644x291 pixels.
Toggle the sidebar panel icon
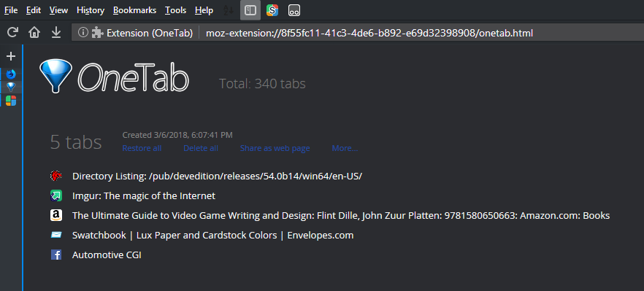click(x=250, y=10)
